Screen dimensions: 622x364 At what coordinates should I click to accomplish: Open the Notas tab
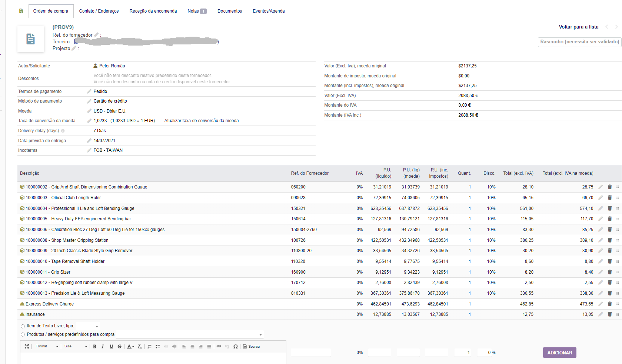tap(196, 11)
